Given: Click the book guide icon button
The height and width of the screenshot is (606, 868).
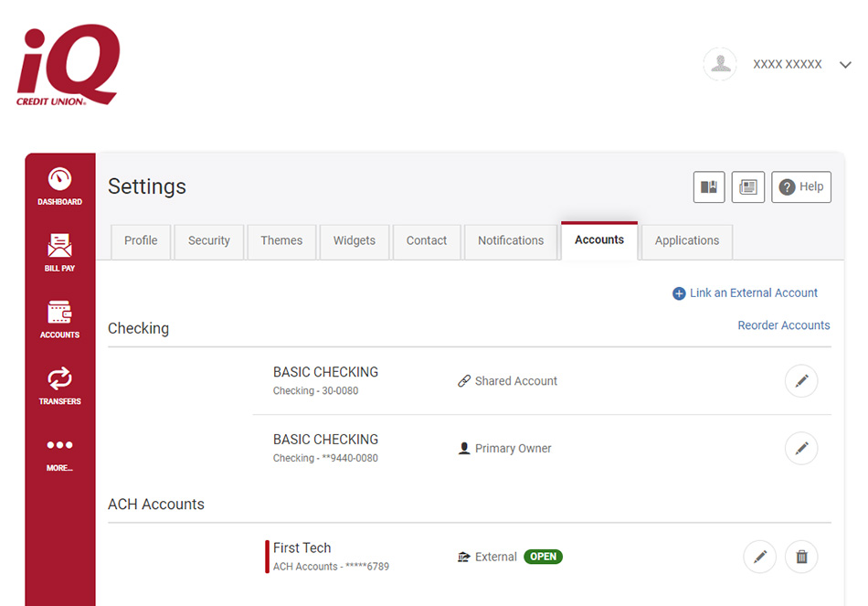Looking at the screenshot, I should click(x=709, y=186).
